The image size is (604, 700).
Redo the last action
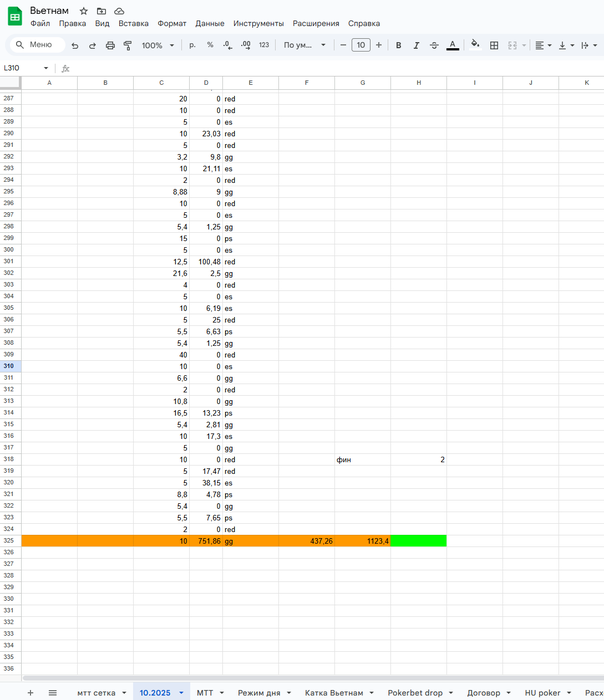pyautogui.click(x=92, y=45)
